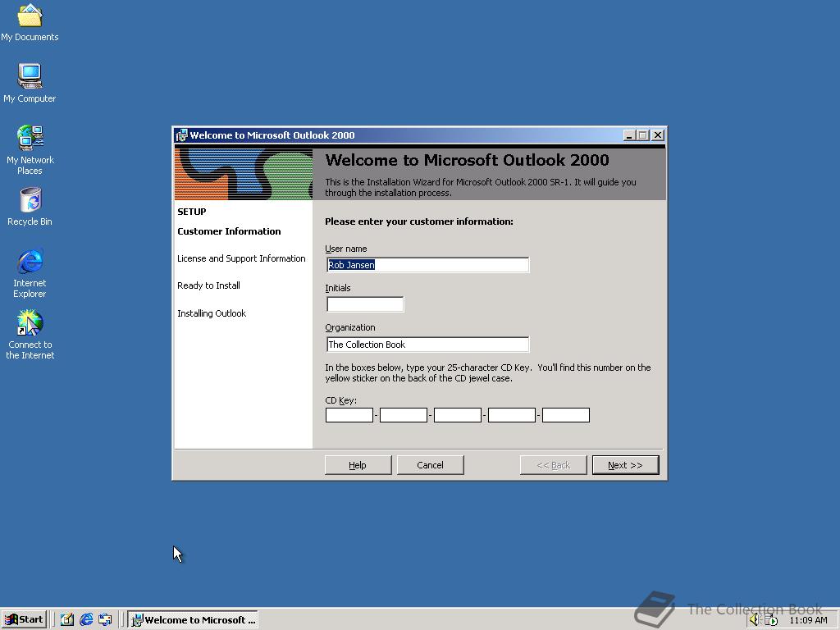Click the SETUP heading text

(x=192, y=212)
